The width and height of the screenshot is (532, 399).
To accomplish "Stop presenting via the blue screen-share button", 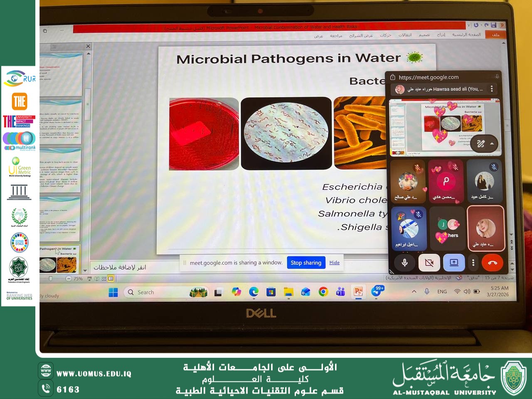I will [454, 263].
